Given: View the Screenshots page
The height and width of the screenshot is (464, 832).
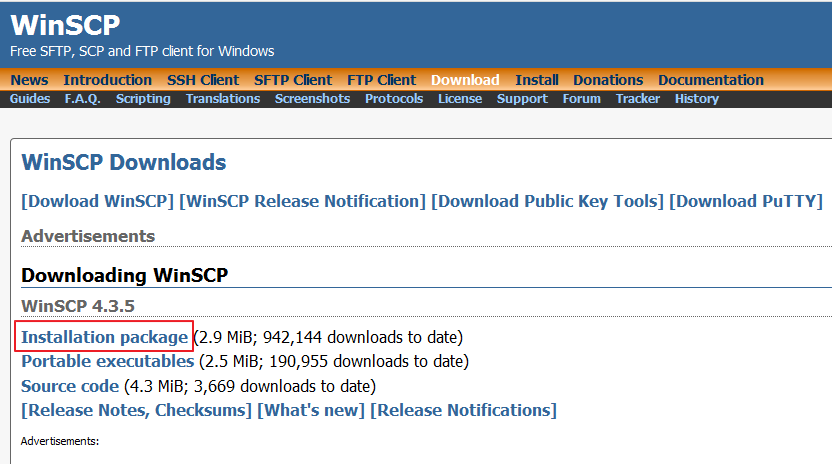Looking at the screenshot, I should (x=313, y=99).
